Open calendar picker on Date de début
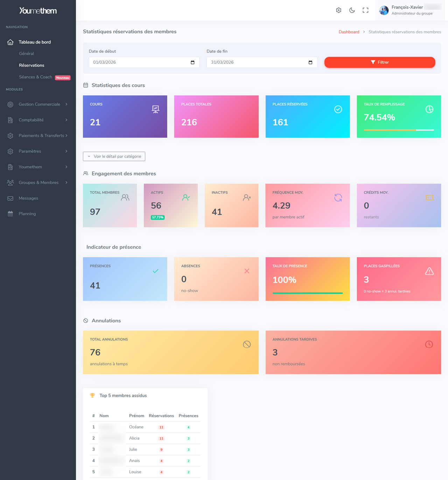 [192, 62]
